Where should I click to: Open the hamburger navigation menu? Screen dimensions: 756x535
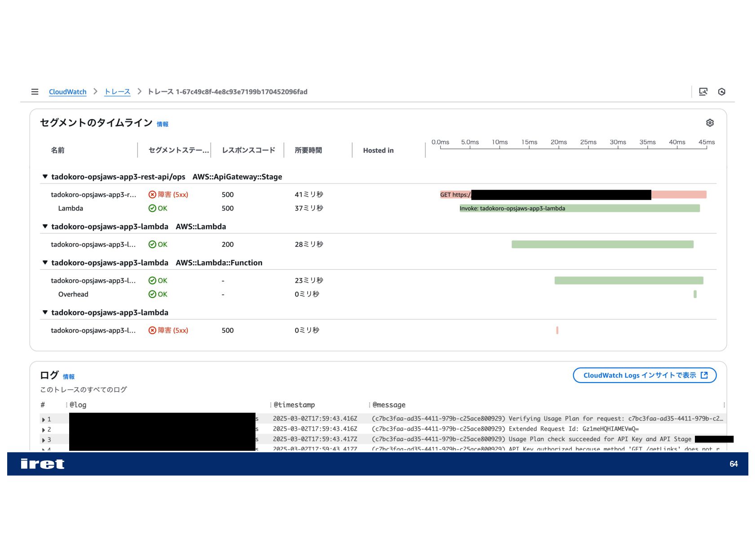point(35,92)
